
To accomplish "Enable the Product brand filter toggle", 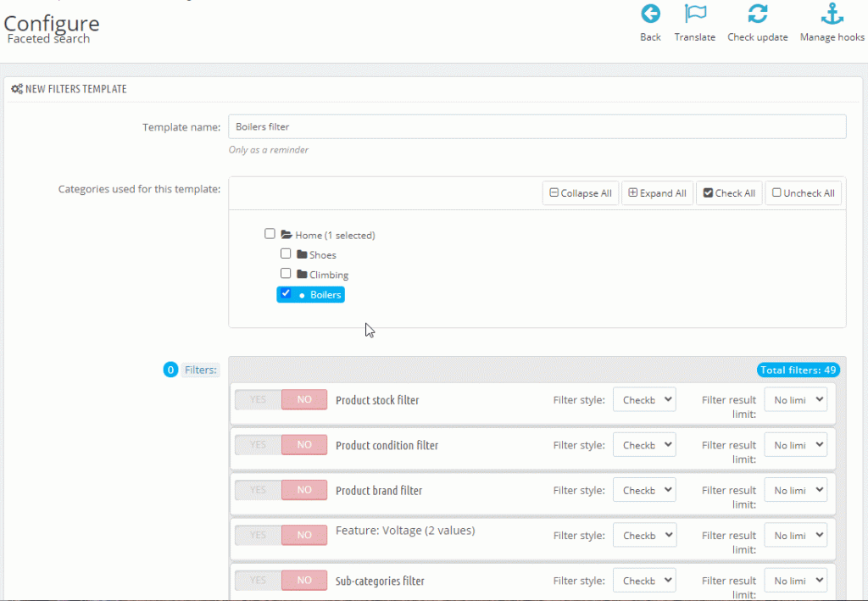I will 257,489.
